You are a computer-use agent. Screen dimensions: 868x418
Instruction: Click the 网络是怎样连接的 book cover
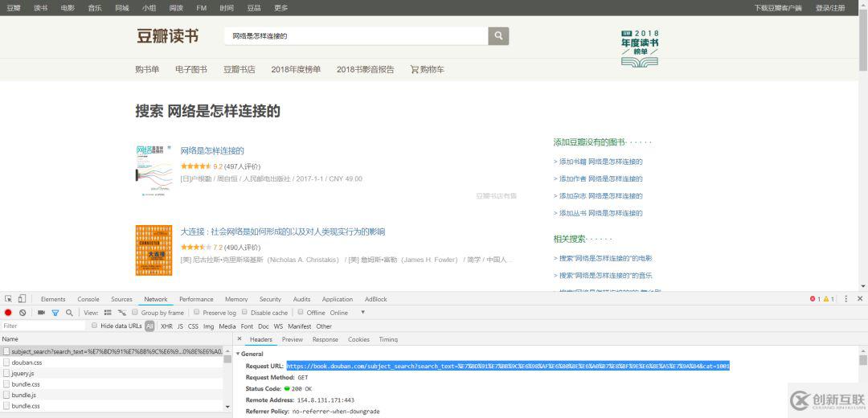point(154,171)
